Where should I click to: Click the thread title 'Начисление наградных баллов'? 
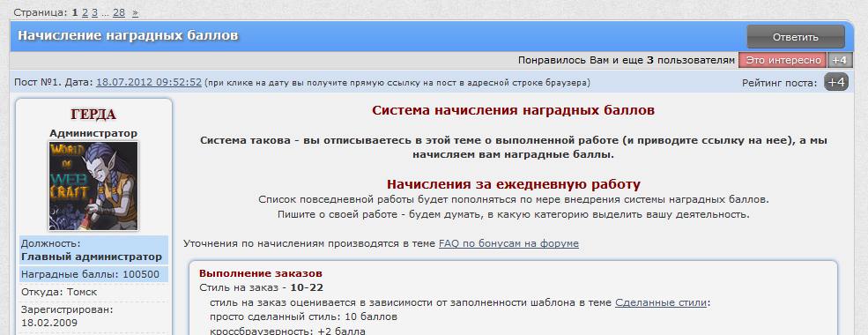click(x=128, y=35)
